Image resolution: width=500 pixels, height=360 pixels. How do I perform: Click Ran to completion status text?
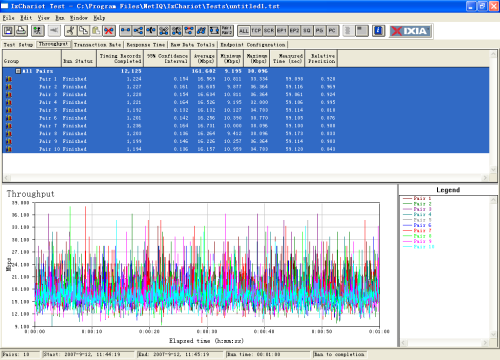[x=340, y=354]
